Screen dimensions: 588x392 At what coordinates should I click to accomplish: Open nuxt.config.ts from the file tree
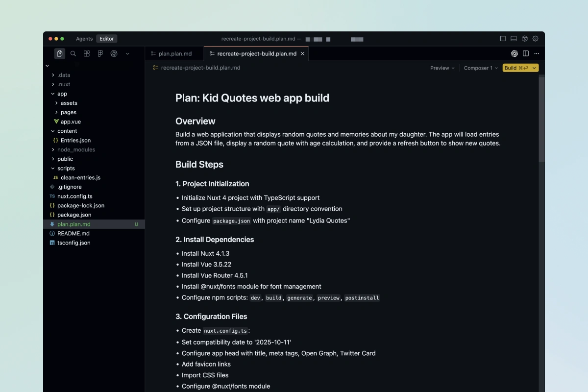(x=74, y=196)
